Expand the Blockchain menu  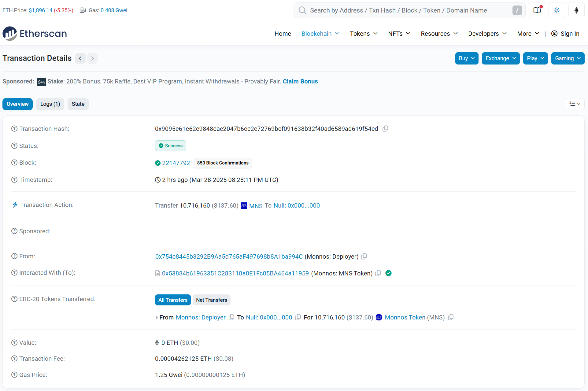[320, 34]
